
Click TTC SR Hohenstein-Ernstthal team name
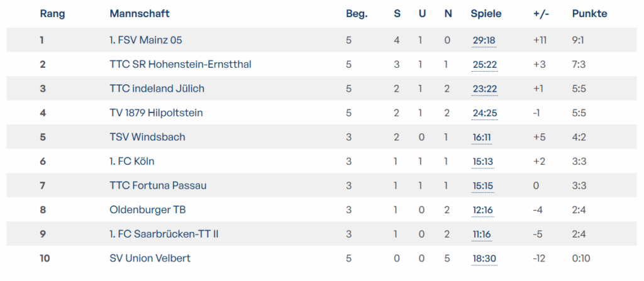point(180,64)
